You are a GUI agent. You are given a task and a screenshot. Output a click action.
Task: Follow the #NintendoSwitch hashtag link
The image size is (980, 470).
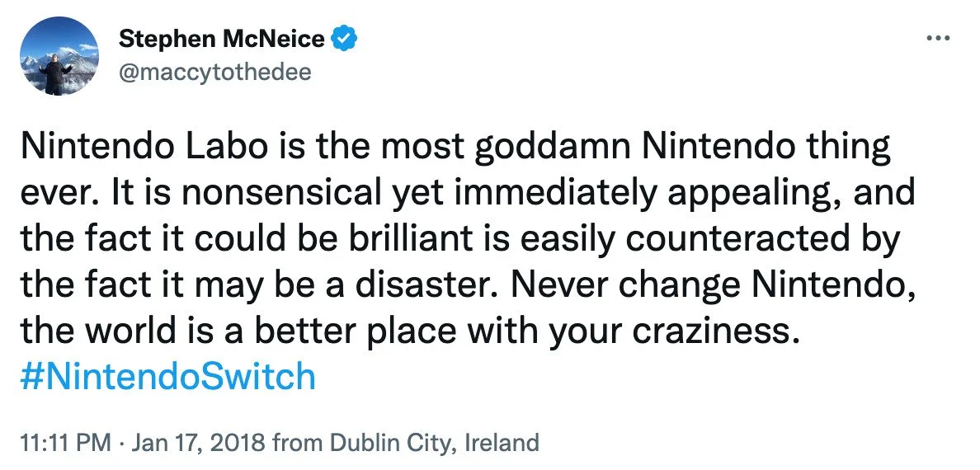(167, 377)
